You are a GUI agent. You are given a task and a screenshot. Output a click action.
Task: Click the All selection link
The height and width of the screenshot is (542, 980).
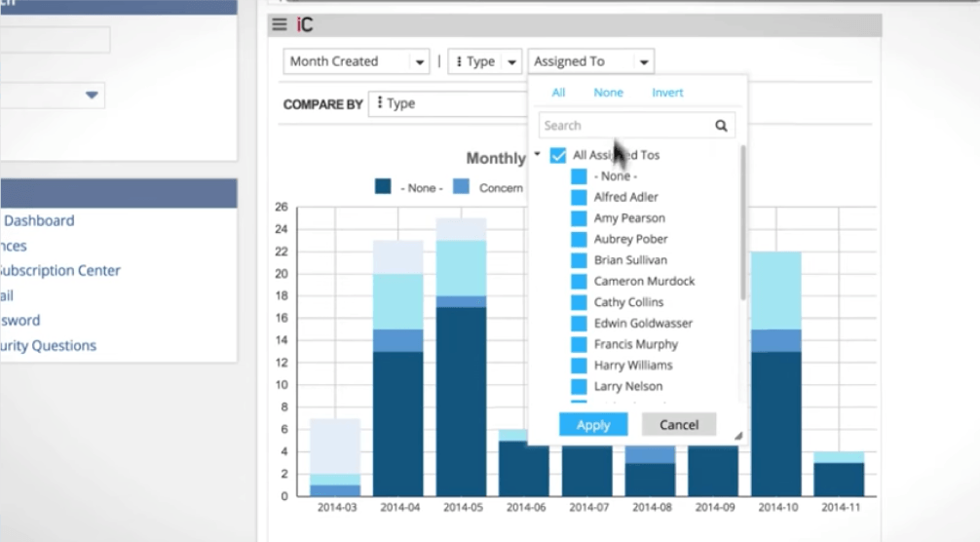coord(558,93)
